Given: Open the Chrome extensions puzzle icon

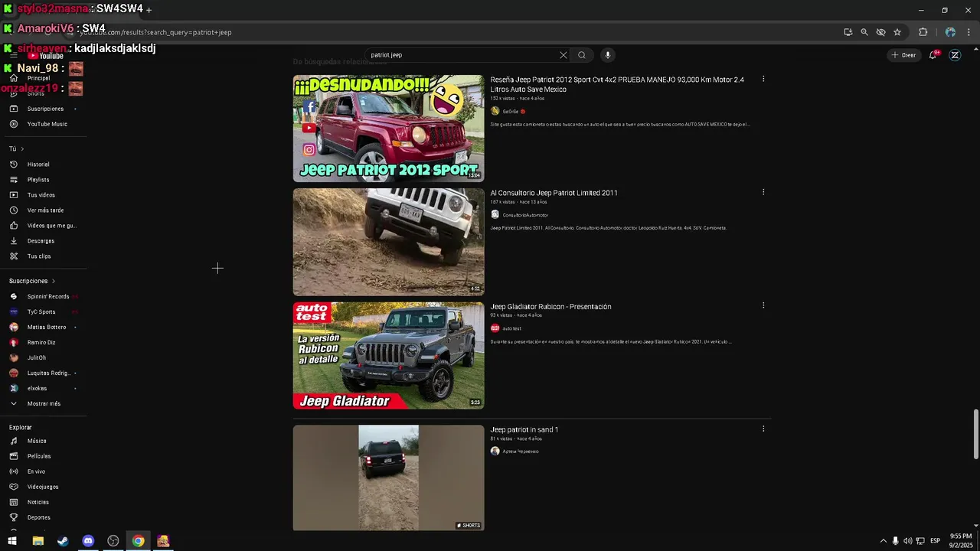Looking at the screenshot, I should [x=923, y=32].
